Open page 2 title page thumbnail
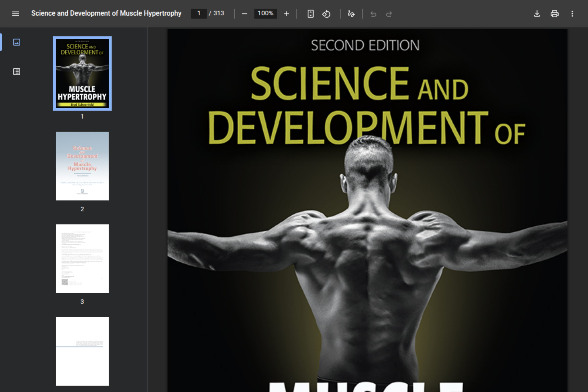 click(82, 166)
